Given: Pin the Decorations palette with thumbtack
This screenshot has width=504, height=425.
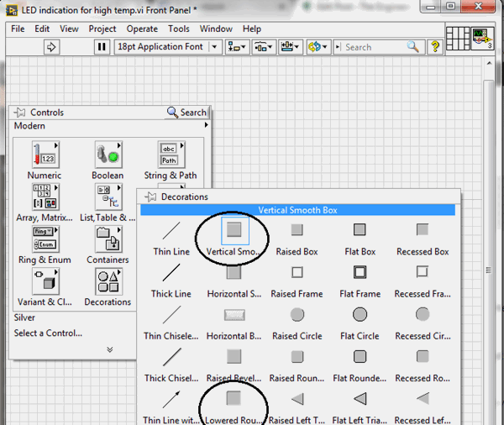Looking at the screenshot, I should pos(150,197).
